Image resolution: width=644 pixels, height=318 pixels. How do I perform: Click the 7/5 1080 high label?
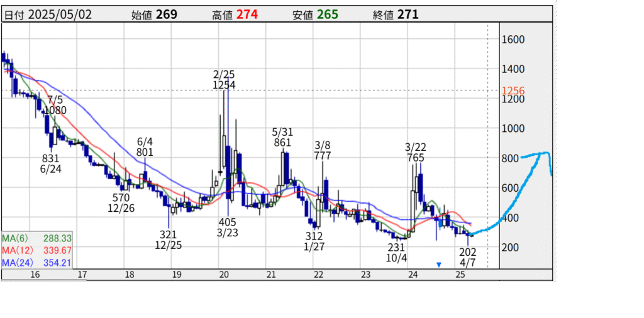(55, 105)
